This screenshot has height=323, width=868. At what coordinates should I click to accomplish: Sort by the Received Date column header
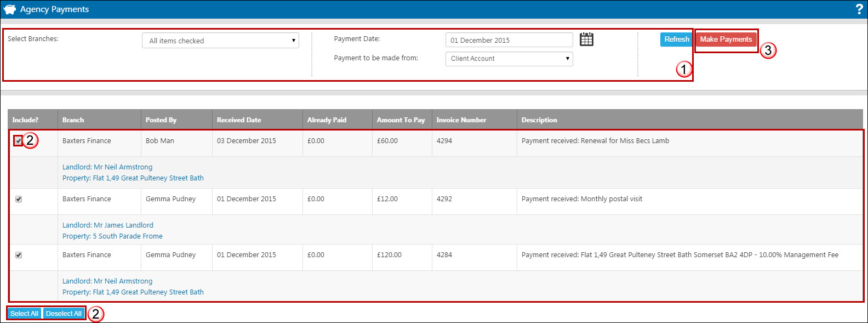click(x=239, y=120)
